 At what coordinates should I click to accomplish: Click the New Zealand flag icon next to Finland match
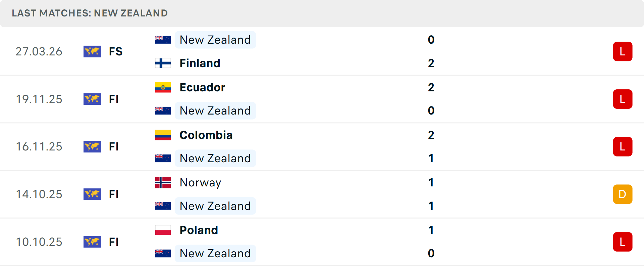[x=163, y=39]
